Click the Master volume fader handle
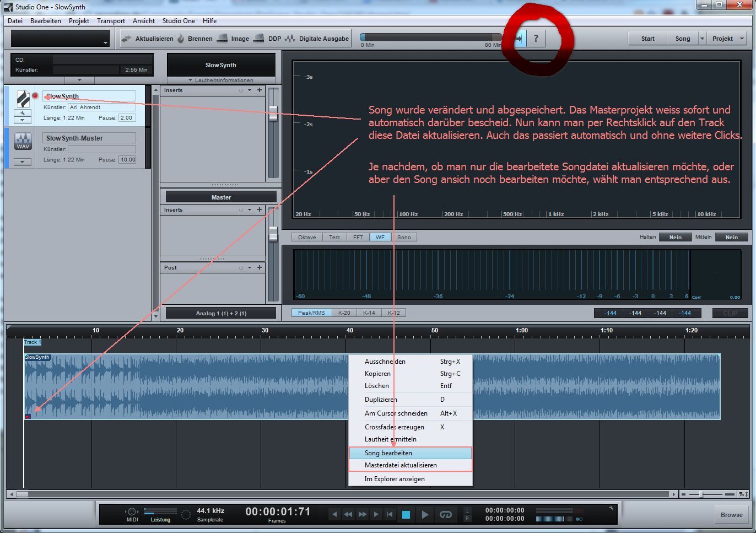The height and width of the screenshot is (533, 756). tap(273, 234)
